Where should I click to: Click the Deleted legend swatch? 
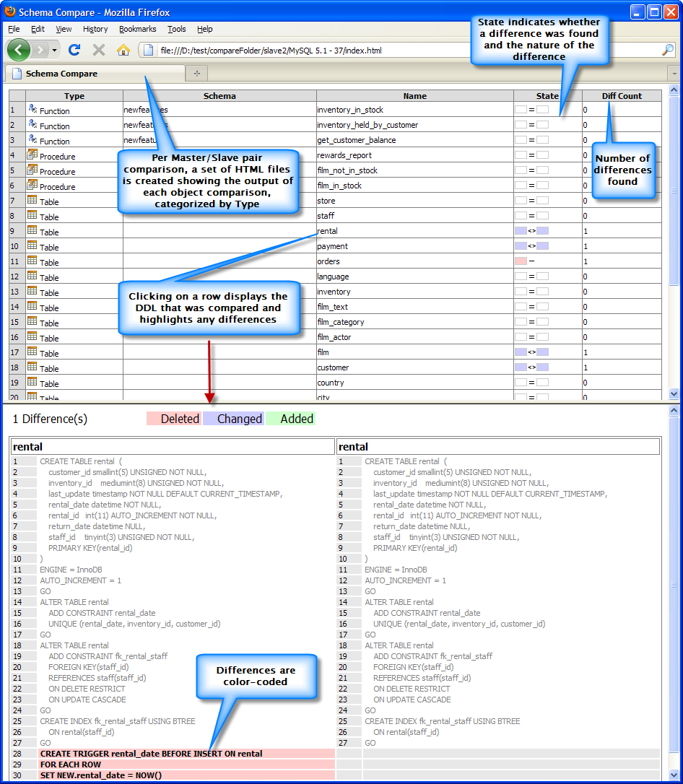point(174,419)
